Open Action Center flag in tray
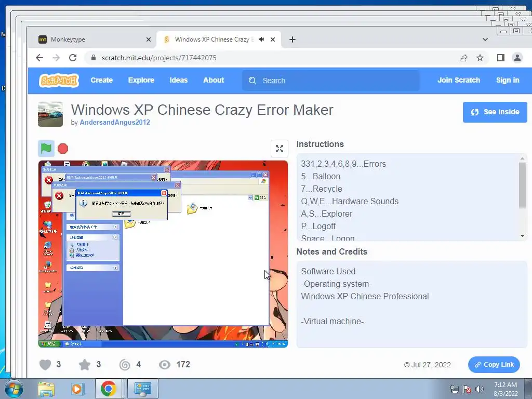The image size is (532, 399). [x=467, y=389]
